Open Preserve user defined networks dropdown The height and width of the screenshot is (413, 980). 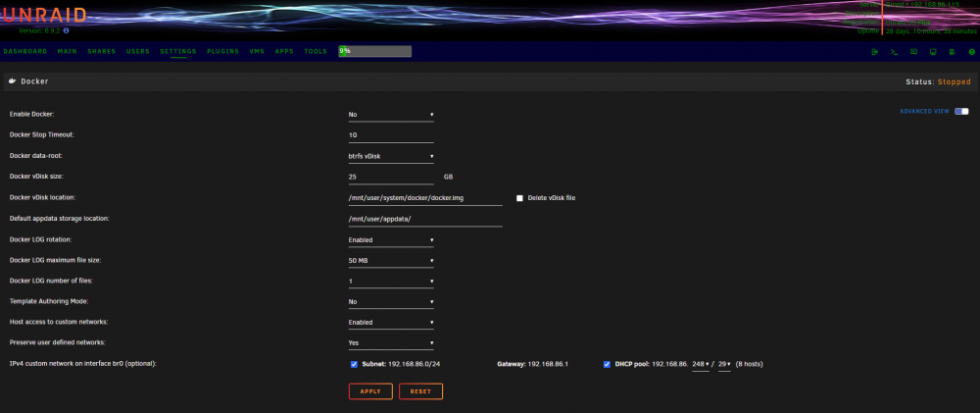coord(391,343)
